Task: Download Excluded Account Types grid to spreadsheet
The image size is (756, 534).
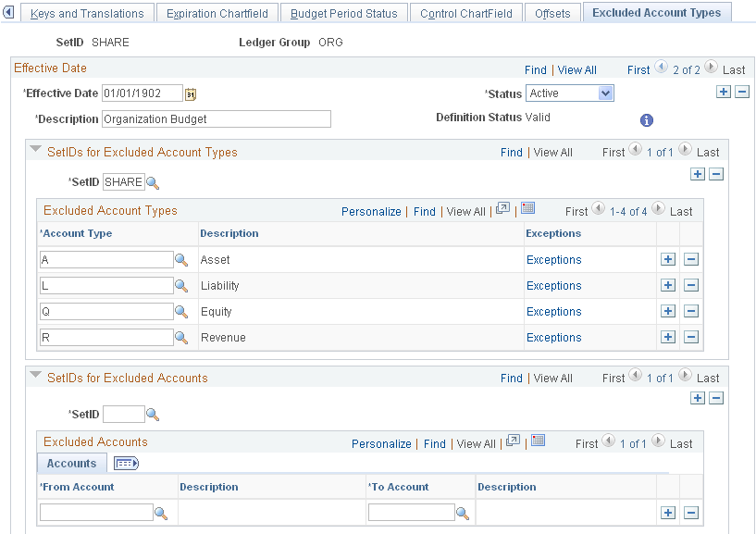Action: pyautogui.click(x=528, y=208)
